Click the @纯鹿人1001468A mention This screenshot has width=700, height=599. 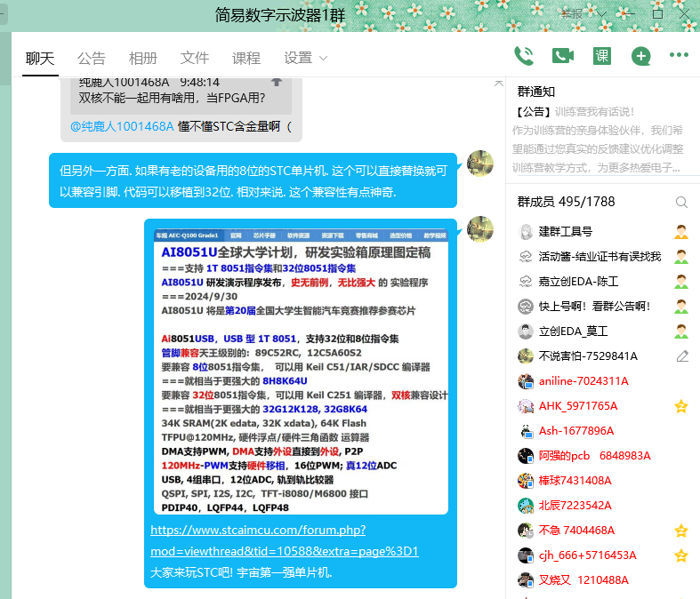pos(122,126)
